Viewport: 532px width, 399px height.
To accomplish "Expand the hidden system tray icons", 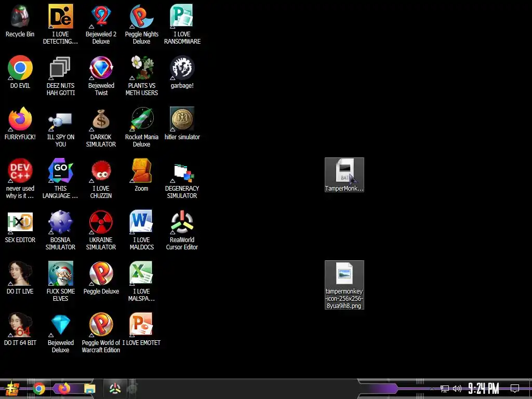I will [432, 389].
